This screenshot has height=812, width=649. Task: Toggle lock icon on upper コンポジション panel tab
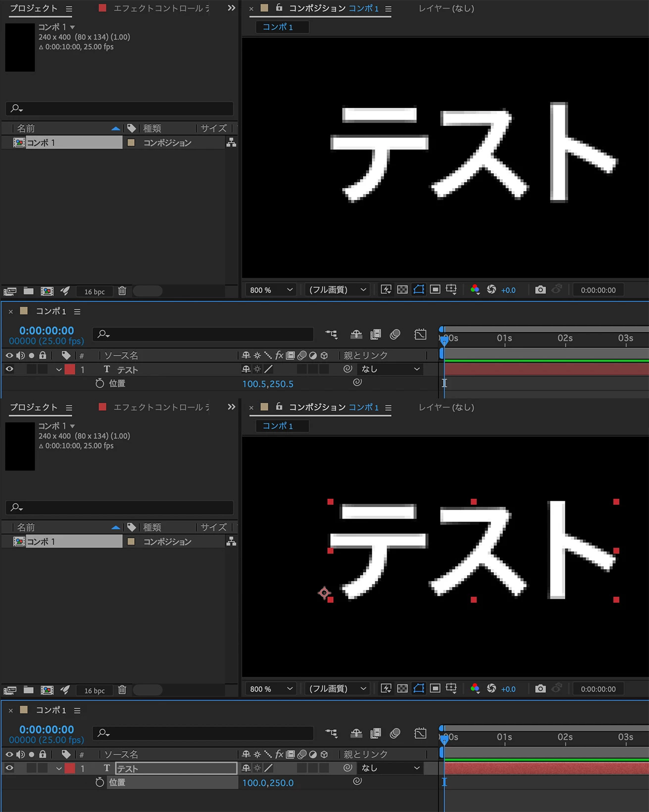tap(279, 7)
